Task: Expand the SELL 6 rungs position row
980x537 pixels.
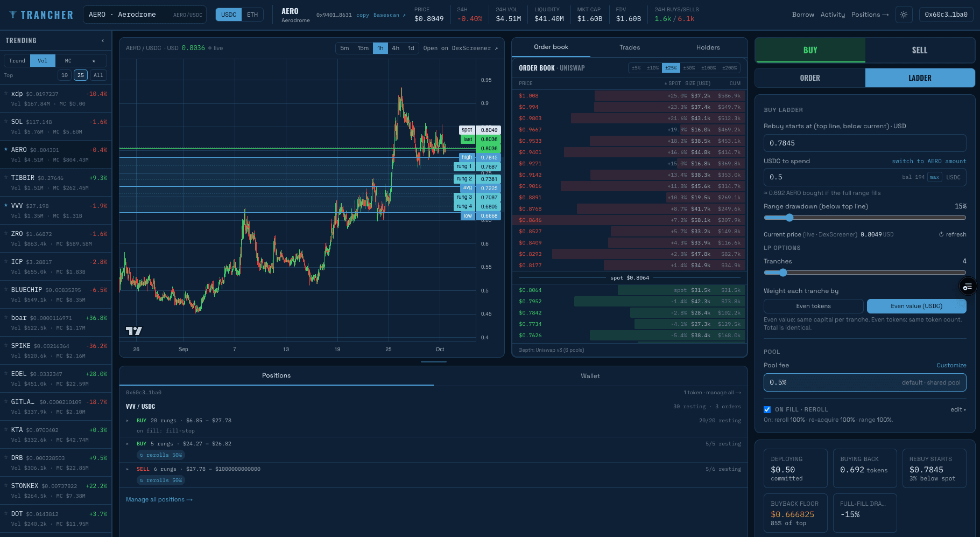Action: pos(128,469)
